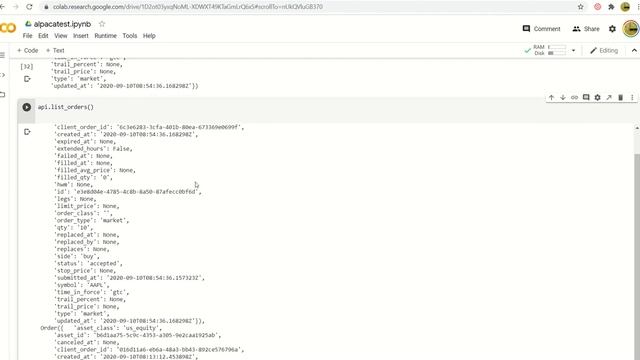Click the 'side': 'buy' line

[76, 256]
